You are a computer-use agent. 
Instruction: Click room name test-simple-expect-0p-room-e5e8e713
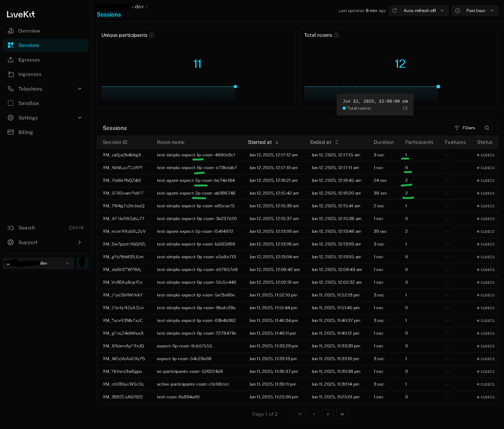coord(196,257)
